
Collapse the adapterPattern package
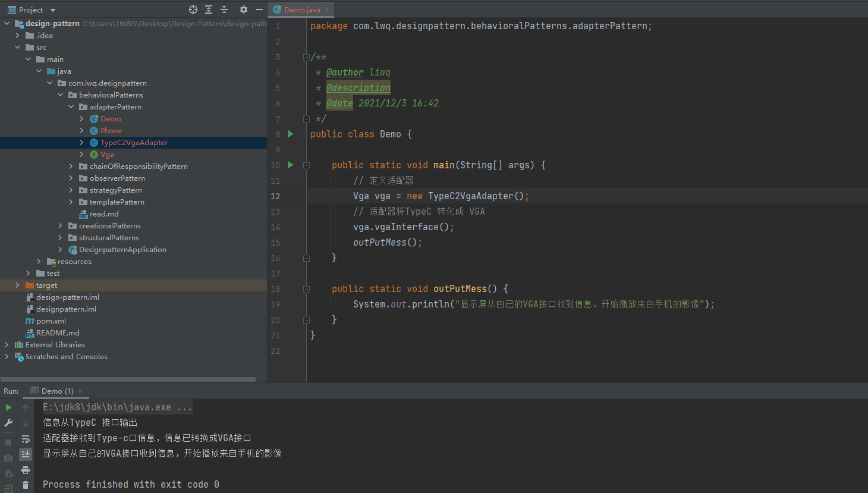(71, 107)
